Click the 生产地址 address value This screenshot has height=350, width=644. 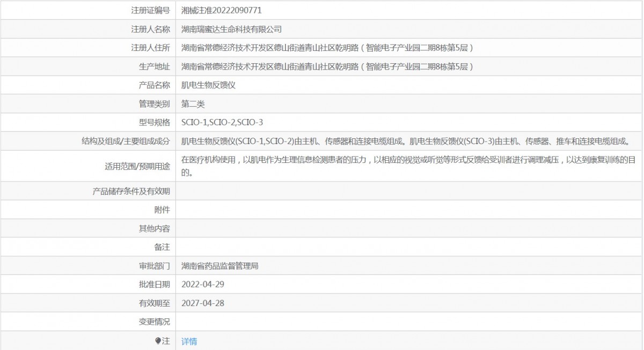coord(327,66)
